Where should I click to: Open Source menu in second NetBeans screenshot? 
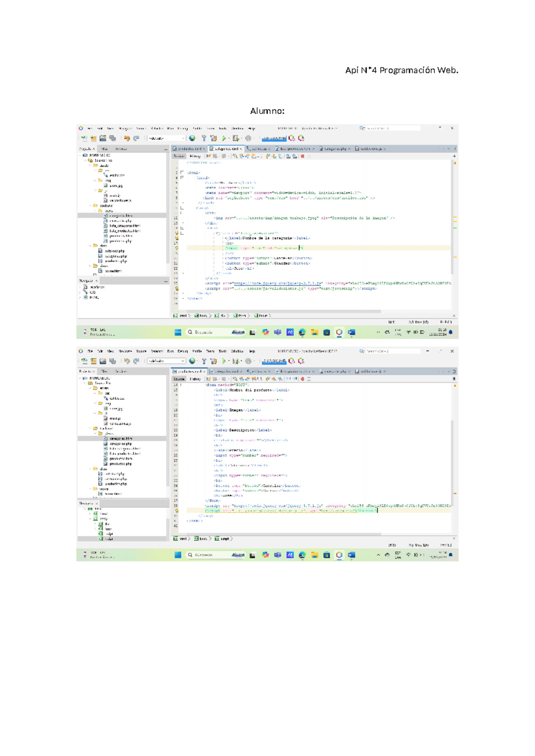(x=141, y=351)
